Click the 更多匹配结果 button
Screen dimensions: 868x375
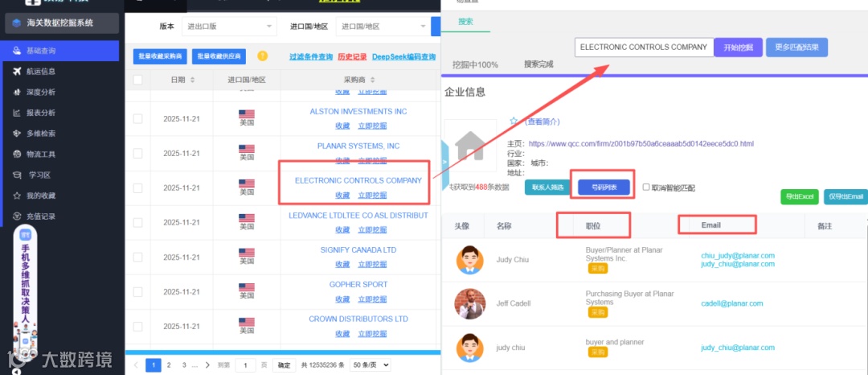[x=797, y=47]
